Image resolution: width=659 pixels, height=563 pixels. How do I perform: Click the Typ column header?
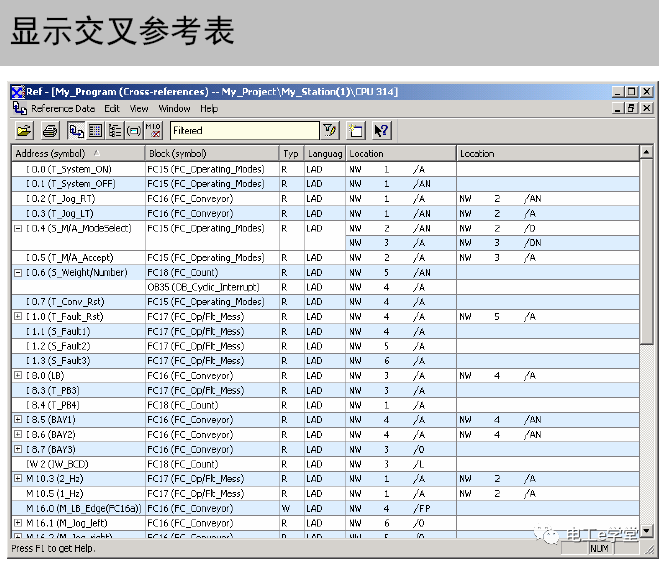tap(292, 154)
